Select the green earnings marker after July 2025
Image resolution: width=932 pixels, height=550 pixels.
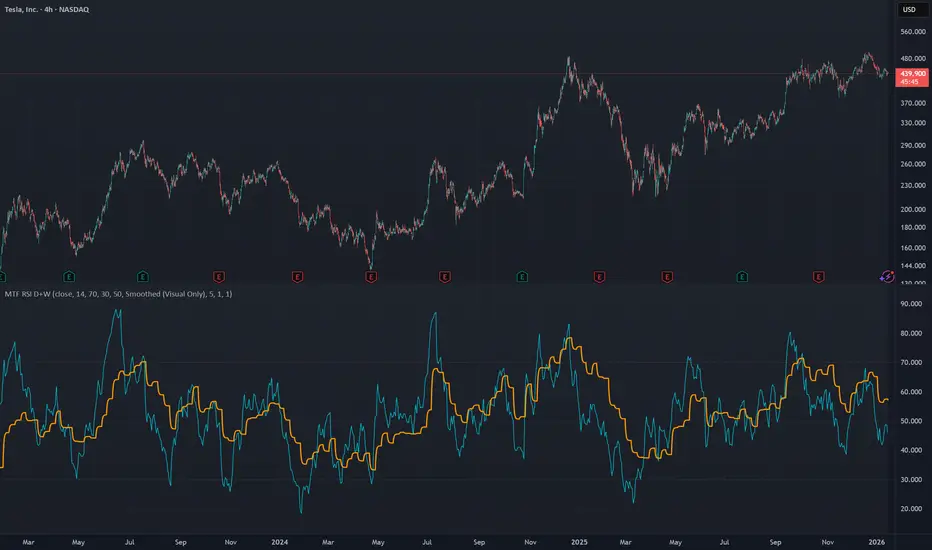point(742,276)
